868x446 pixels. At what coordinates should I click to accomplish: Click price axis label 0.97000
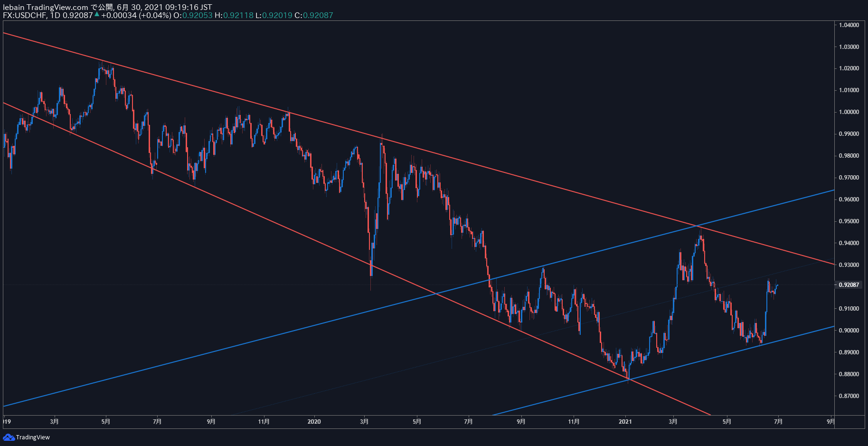tap(849, 178)
